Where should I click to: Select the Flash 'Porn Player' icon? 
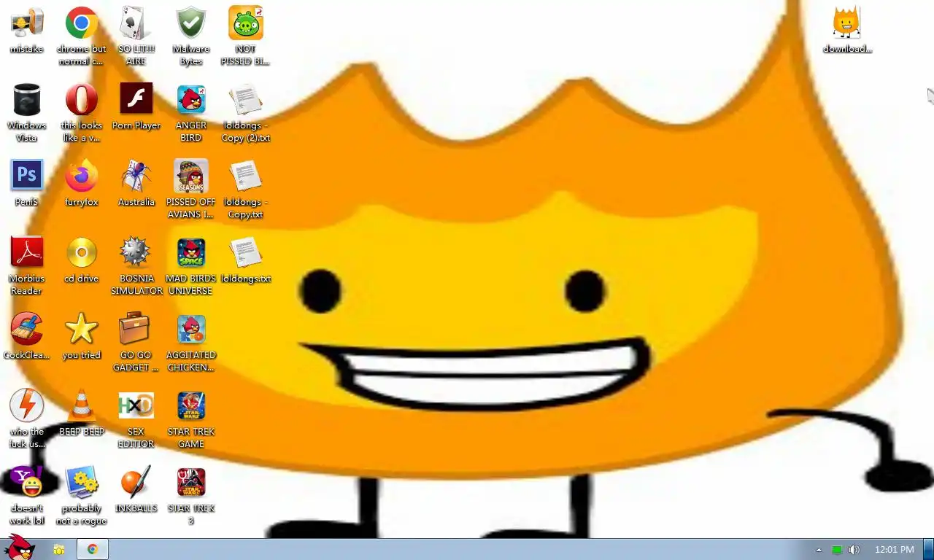[136, 107]
